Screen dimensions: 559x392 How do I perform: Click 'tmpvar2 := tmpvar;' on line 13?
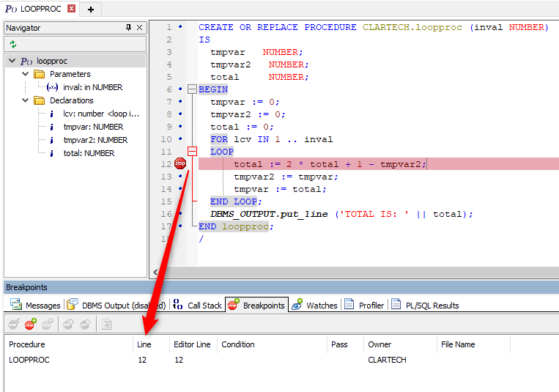coord(286,177)
